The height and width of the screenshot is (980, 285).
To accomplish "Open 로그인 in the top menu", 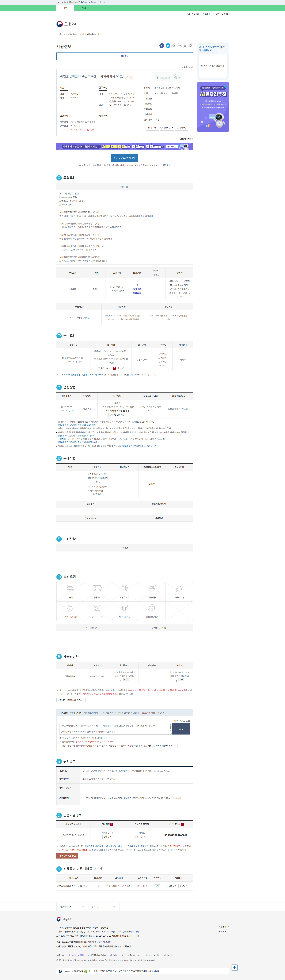I will tap(187, 14).
